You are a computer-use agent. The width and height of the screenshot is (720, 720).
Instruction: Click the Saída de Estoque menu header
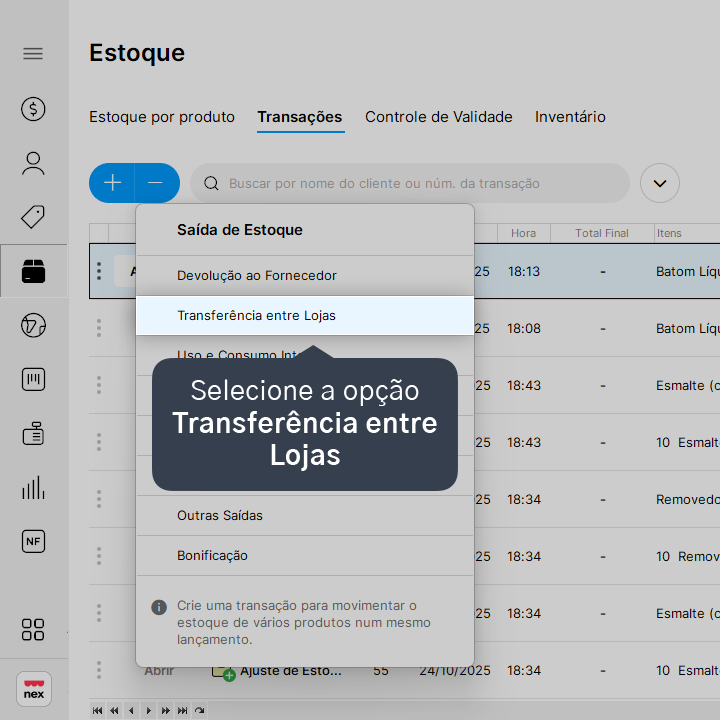click(x=240, y=230)
